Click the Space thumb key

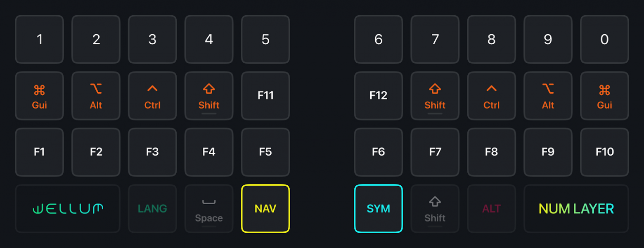pyautogui.click(x=209, y=209)
